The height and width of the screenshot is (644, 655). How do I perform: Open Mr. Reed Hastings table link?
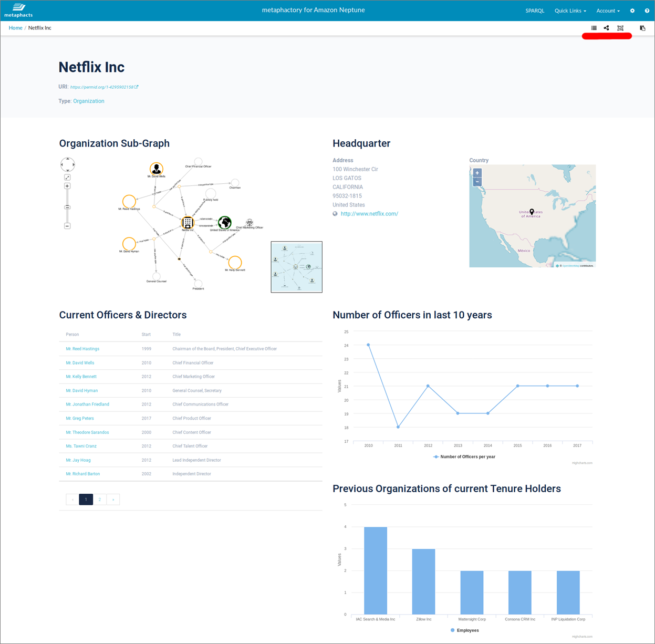click(82, 349)
